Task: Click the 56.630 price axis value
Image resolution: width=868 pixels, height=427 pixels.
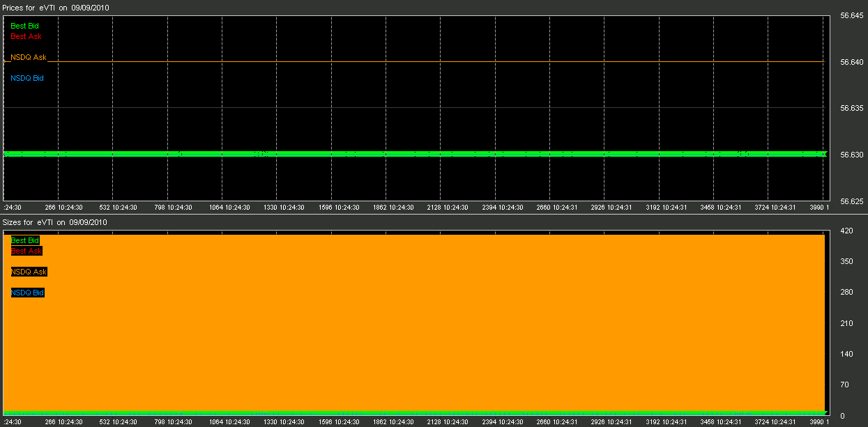Action: (x=852, y=155)
